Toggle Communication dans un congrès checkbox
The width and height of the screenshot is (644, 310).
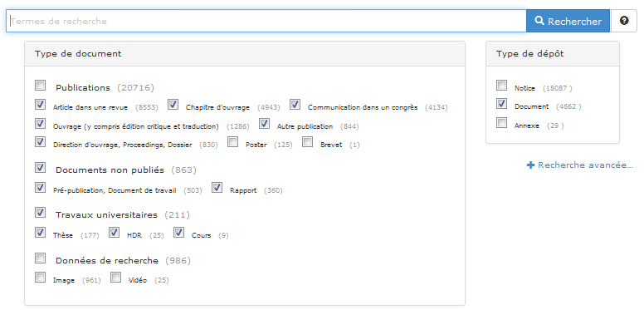click(x=295, y=105)
